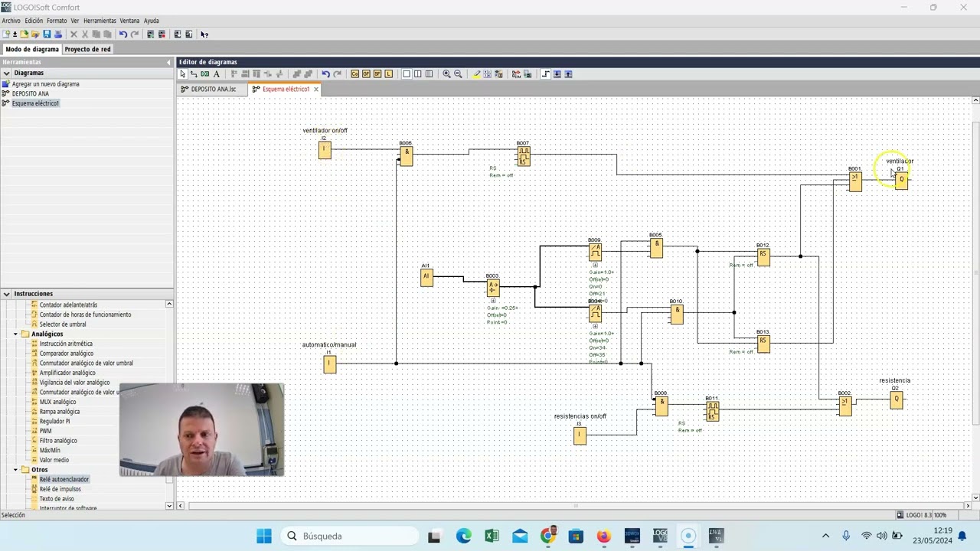Expand parameter box under block B003
This screenshot has width=980, height=551.
(493, 301)
